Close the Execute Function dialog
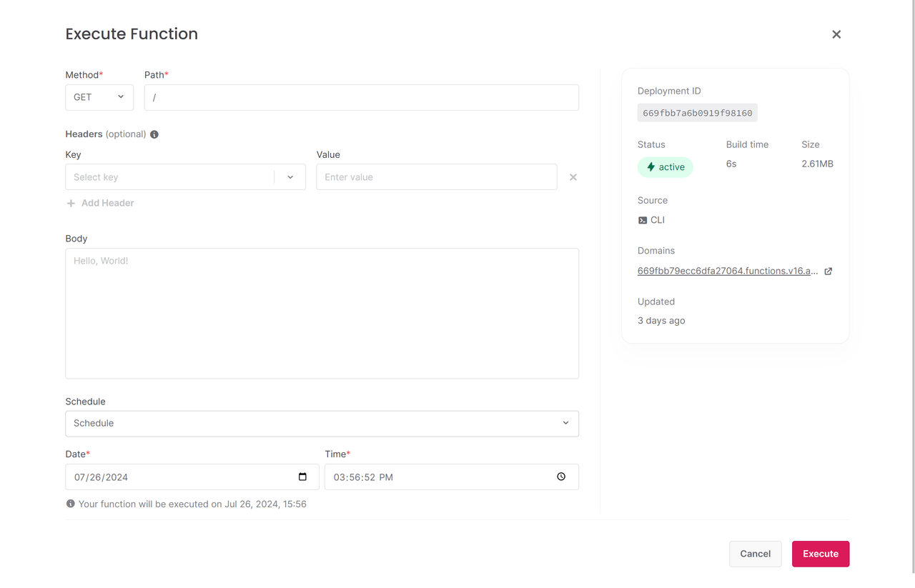The height and width of the screenshot is (588, 915). [x=836, y=34]
